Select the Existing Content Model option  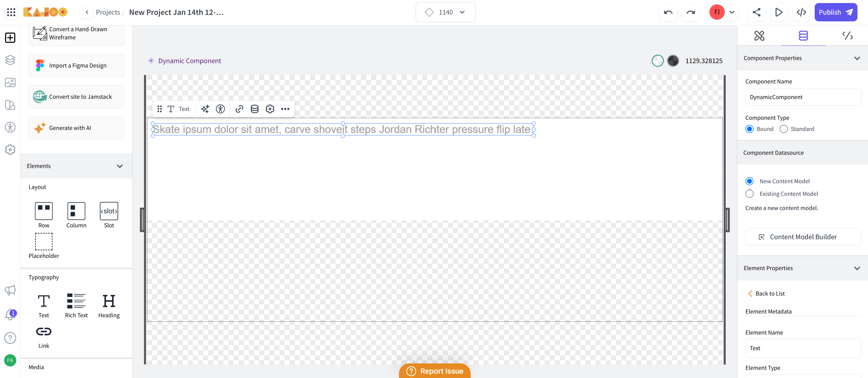749,194
